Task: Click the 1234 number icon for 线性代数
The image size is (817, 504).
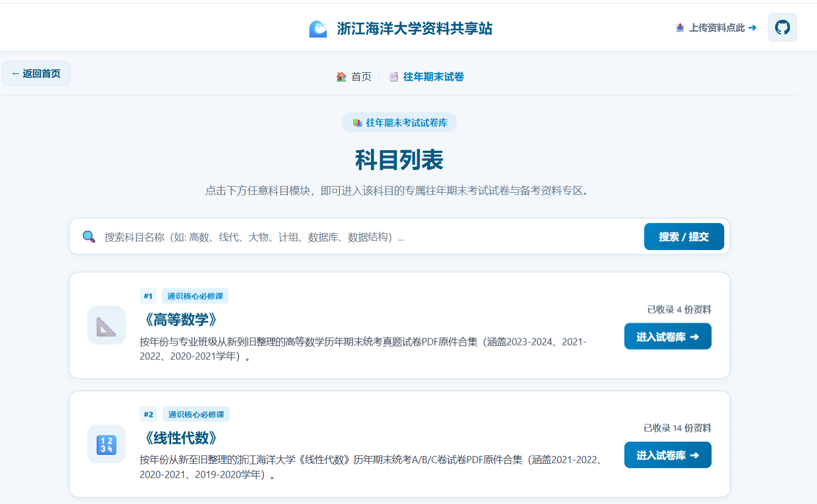Action: point(107,444)
